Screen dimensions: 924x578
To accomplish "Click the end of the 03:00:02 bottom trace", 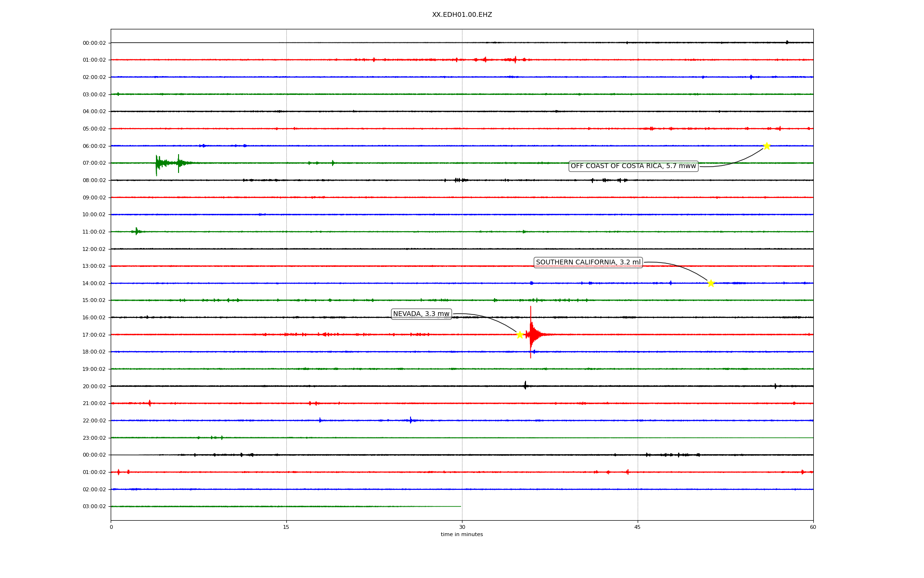I will (x=460, y=506).
